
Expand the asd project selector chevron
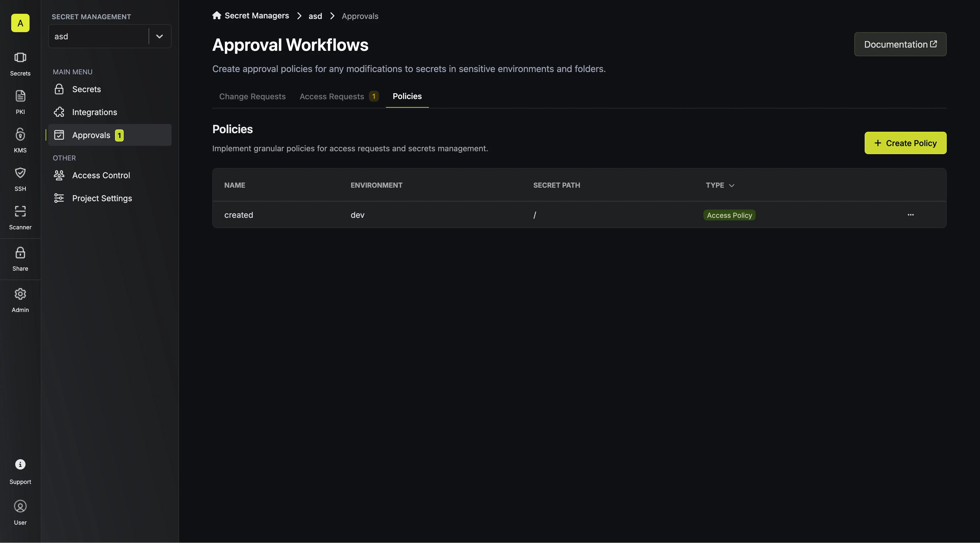tap(160, 36)
